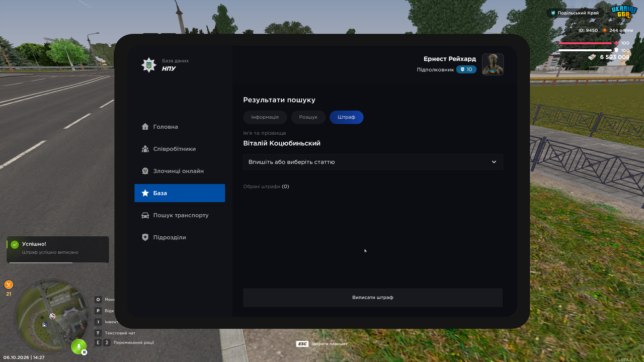Click the Ukraine GTA logo
The height and width of the screenshot is (362, 644).
624,12
